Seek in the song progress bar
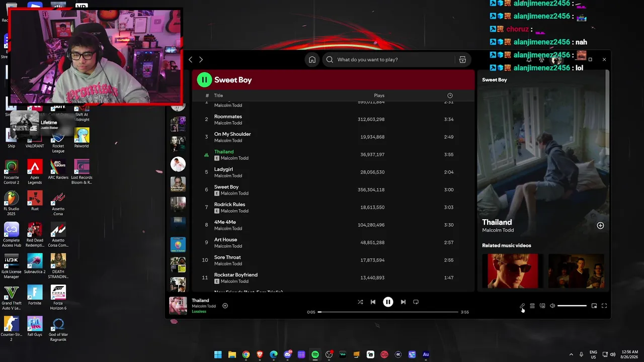The height and width of the screenshot is (362, 644). (x=388, y=312)
